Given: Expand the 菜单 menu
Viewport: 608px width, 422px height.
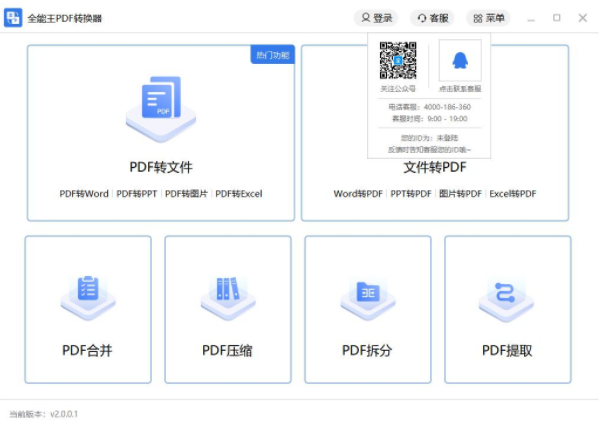Looking at the screenshot, I should tap(488, 18).
